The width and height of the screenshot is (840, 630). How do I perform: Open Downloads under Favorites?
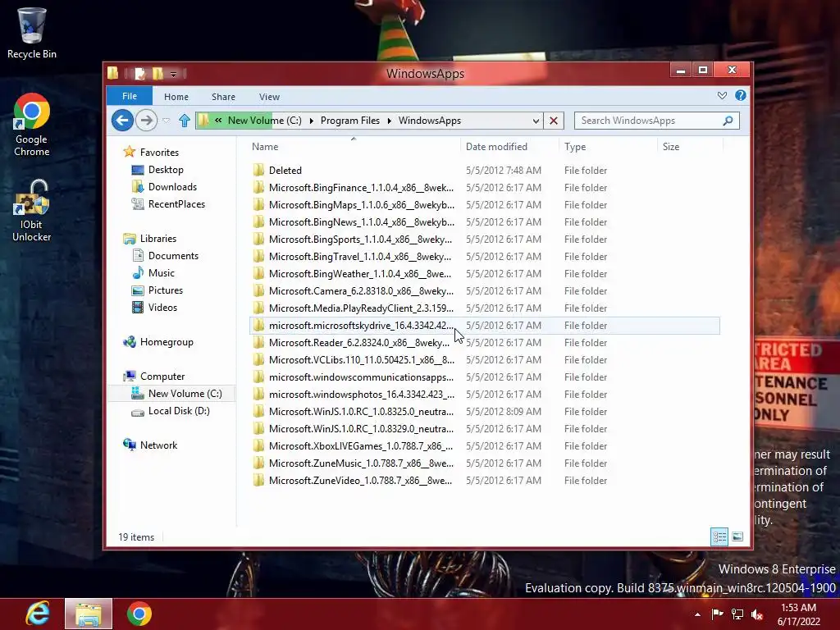[172, 187]
